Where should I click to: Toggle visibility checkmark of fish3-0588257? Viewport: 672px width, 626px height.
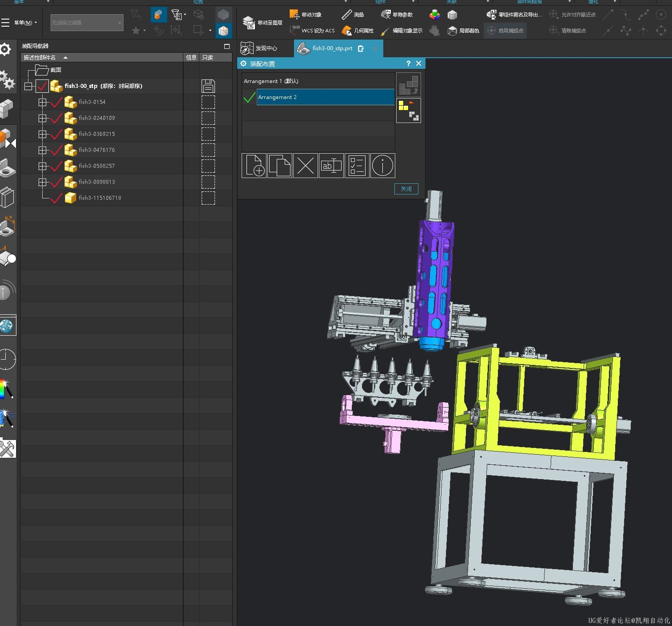(x=56, y=166)
